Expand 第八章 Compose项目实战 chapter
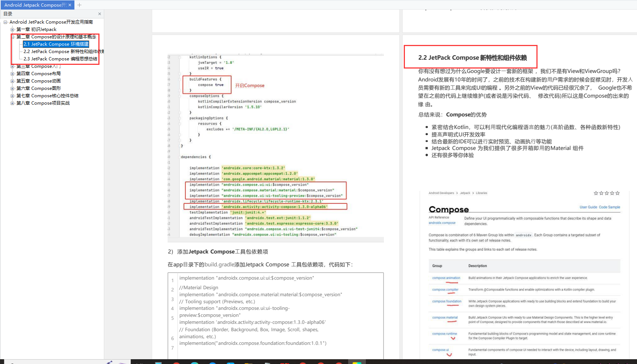The width and height of the screenshot is (637, 364). click(x=13, y=103)
